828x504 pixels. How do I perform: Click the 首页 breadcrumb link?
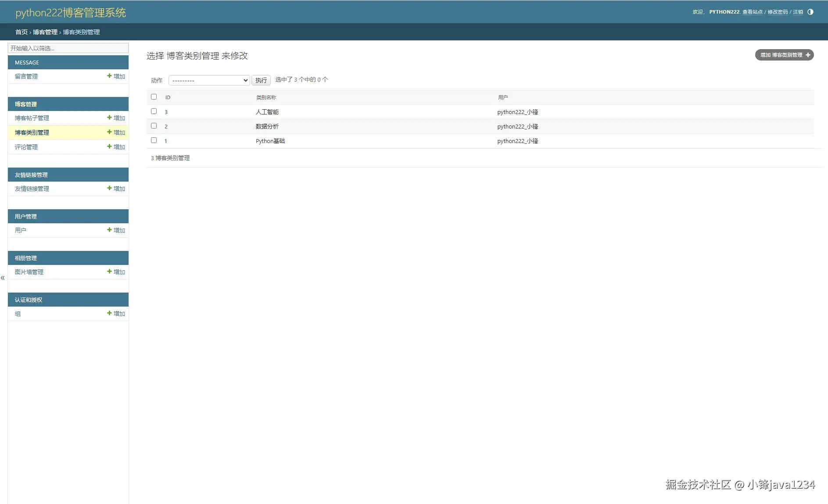22,32
